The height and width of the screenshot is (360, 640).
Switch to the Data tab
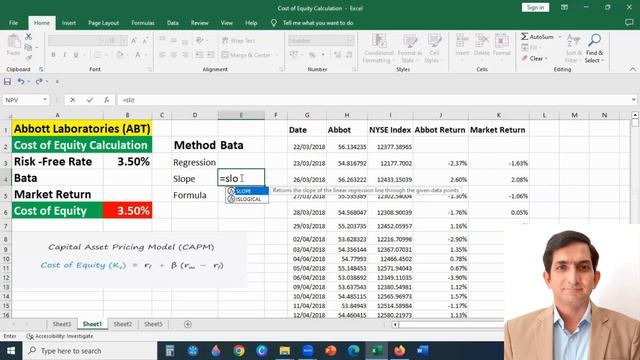(173, 23)
